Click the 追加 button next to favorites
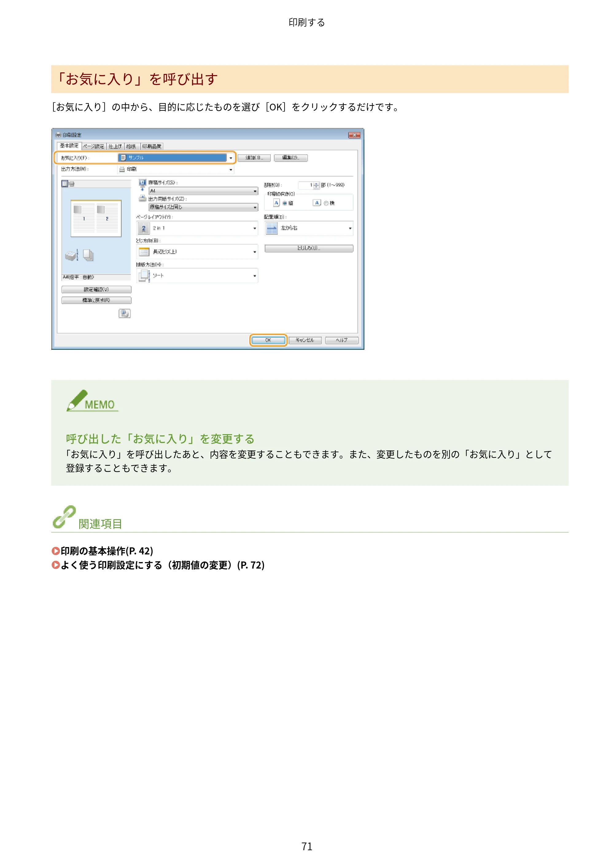The width and height of the screenshot is (614, 868). click(254, 158)
